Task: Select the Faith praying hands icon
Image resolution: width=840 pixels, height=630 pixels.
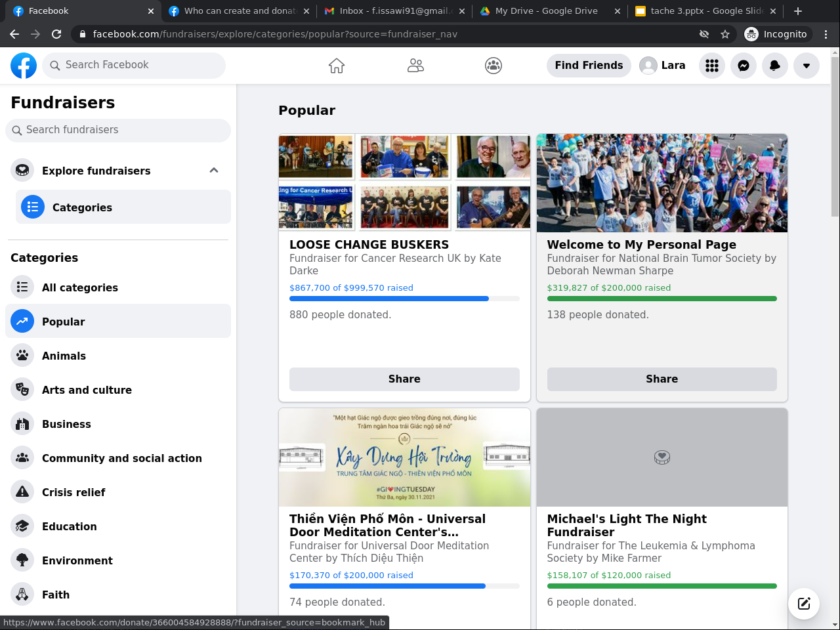Action: [x=22, y=595]
